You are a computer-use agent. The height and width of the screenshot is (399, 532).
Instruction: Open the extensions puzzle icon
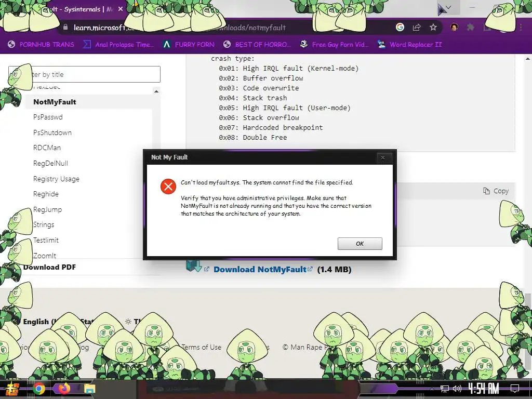(x=471, y=27)
